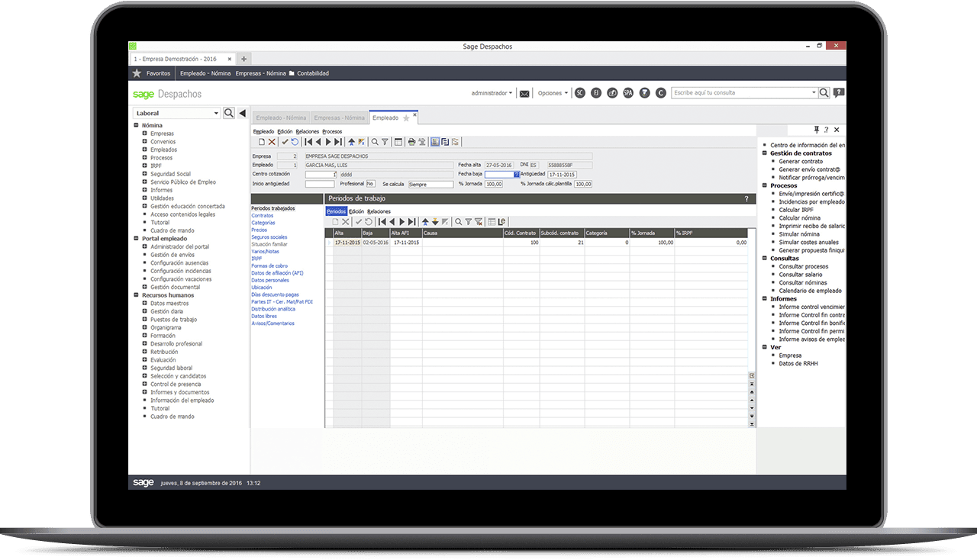
Task: Collapse the Portal empleado tree node
Action: click(x=136, y=239)
